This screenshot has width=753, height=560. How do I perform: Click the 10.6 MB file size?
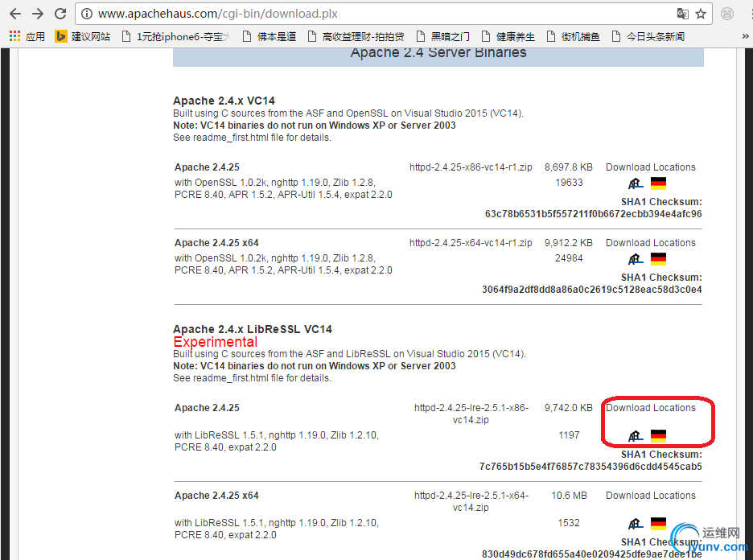click(569, 496)
